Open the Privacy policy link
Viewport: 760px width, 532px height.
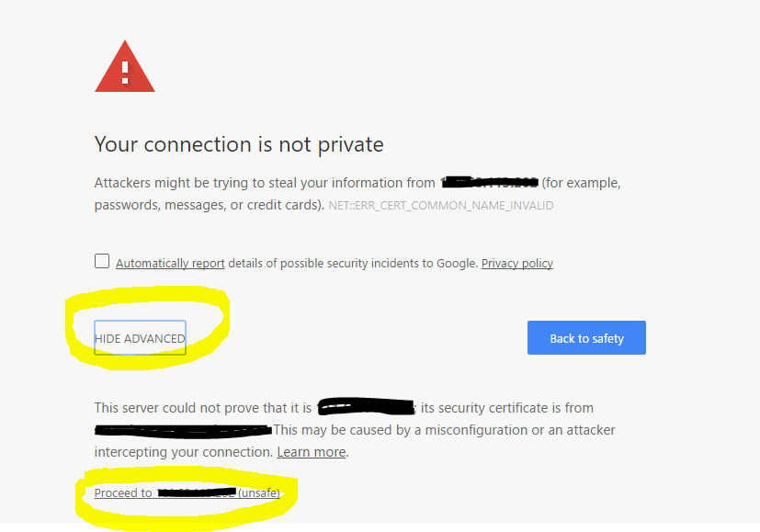(x=516, y=263)
